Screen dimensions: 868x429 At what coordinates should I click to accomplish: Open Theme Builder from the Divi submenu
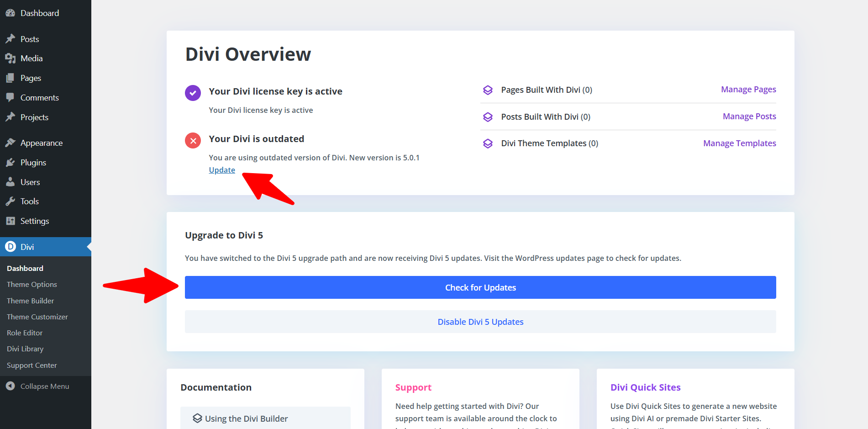30,301
